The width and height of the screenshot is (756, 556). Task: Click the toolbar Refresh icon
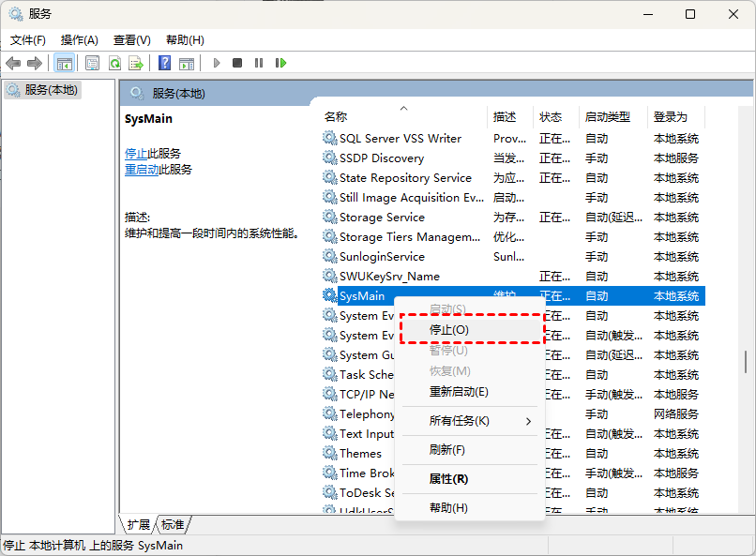coord(114,63)
